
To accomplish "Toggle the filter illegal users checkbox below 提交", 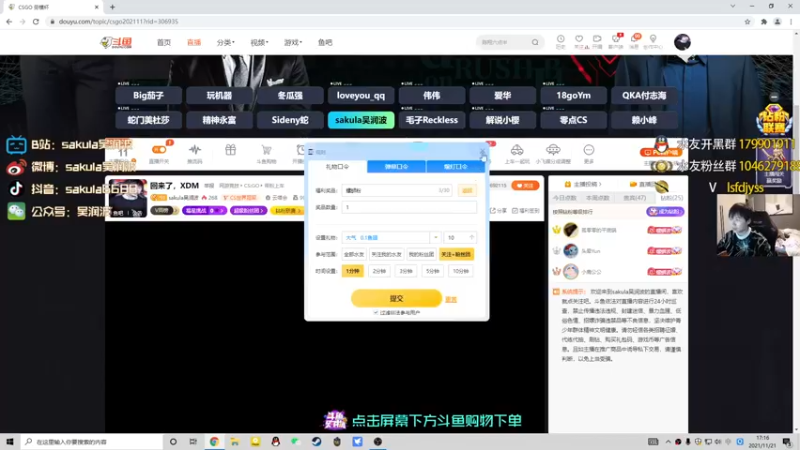I will [x=376, y=312].
